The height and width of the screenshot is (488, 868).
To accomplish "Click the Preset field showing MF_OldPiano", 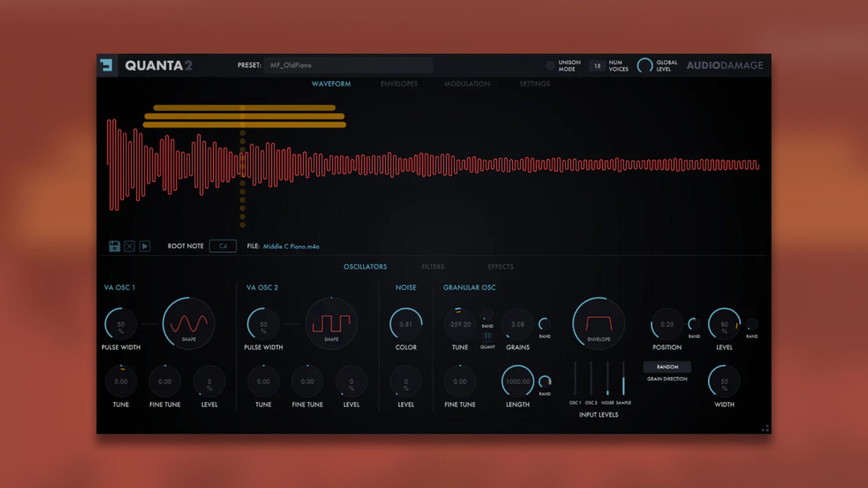I will pyautogui.click(x=348, y=65).
